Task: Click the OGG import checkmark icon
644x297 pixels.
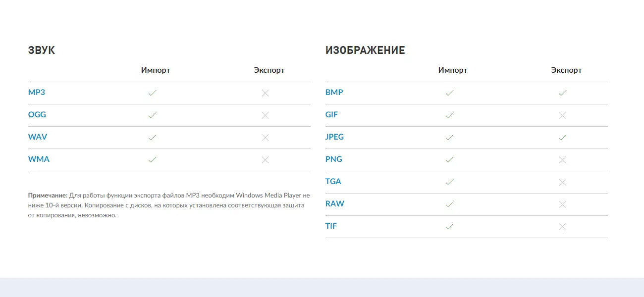Action: (152, 115)
